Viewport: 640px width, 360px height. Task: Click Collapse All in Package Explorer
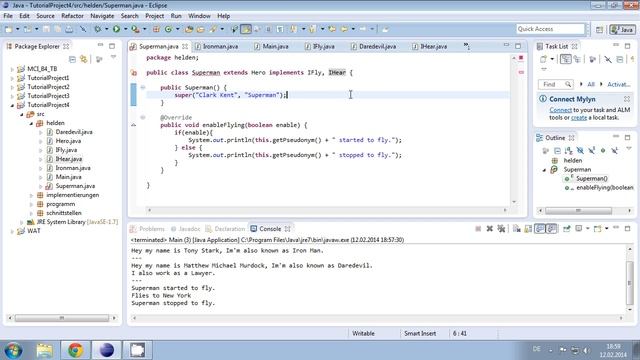[x=72, y=59]
